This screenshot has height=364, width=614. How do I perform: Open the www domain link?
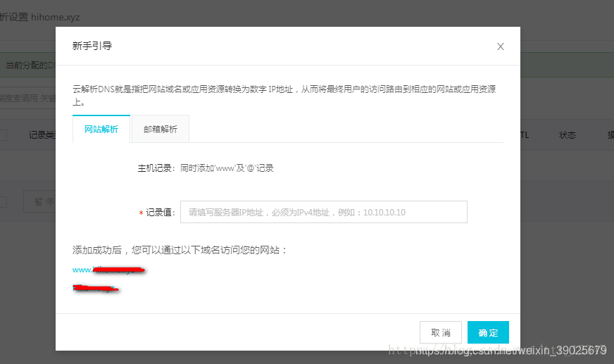(108, 270)
